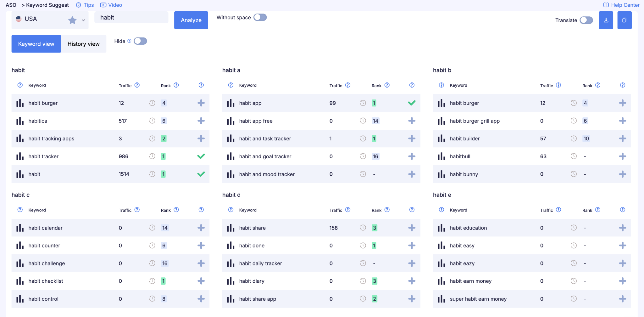View rank history clock for habit share
The height and width of the screenshot is (317, 644).
coord(363,228)
